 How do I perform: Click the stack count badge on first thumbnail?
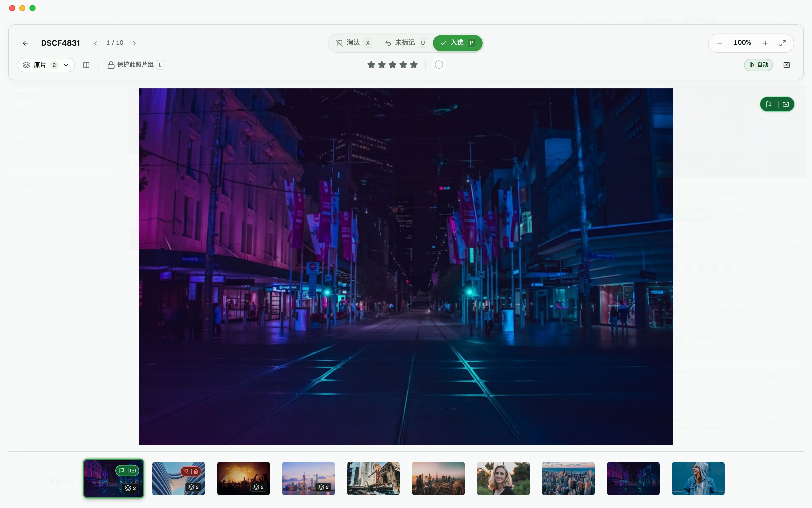(130, 488)
